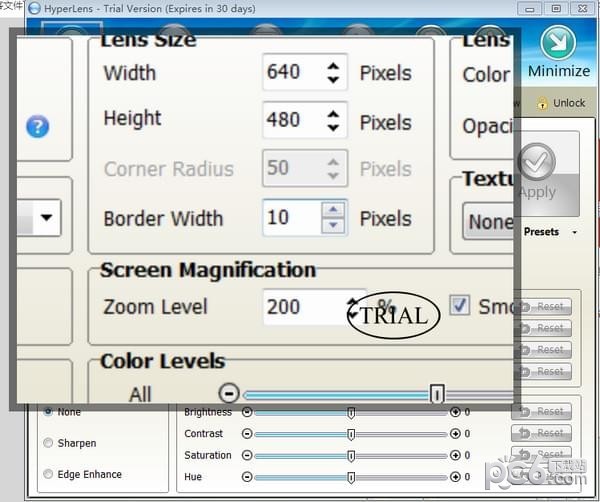Image resolution: width=600 pixels, height=502 pixels.
Task: Decrease Height with its down arrow
Action: tap(333, 127)
